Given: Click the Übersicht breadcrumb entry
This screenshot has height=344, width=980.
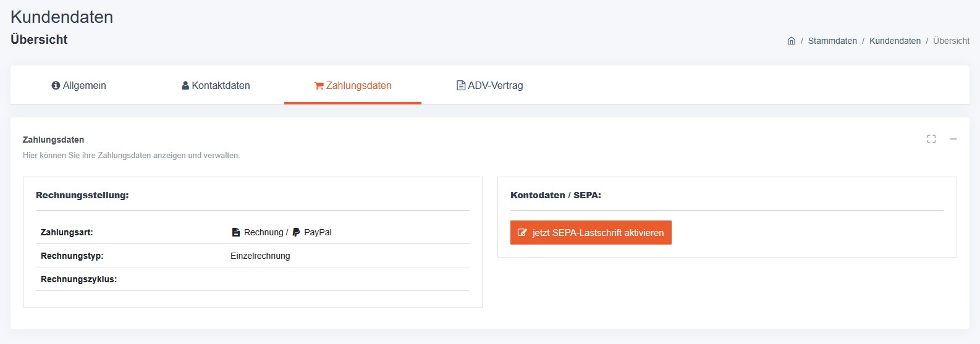Looking at the screenshot, I should (951, 41).
